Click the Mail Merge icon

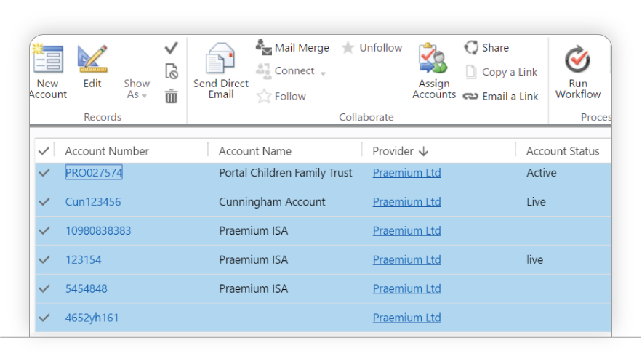point(264,47)
